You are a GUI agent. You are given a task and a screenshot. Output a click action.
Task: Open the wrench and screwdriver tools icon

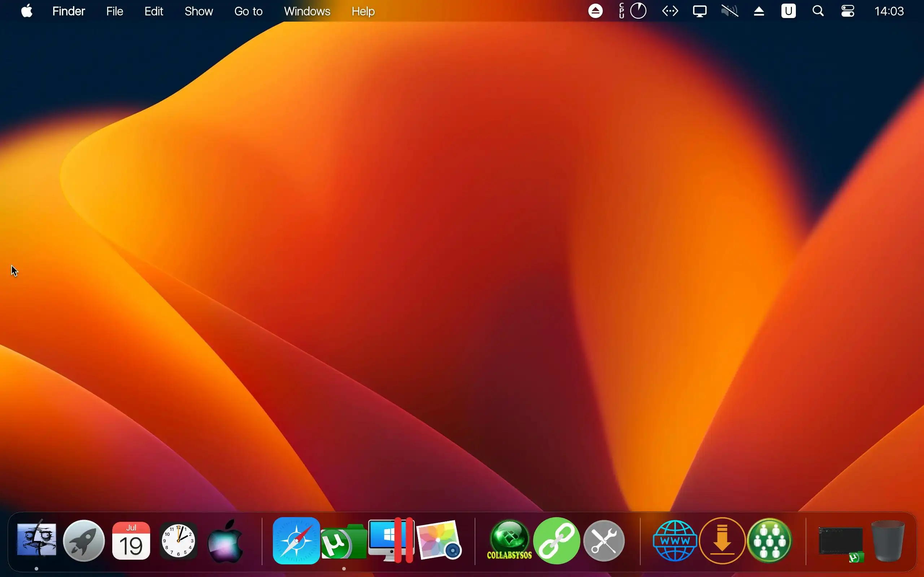click(x=604, y=540)
